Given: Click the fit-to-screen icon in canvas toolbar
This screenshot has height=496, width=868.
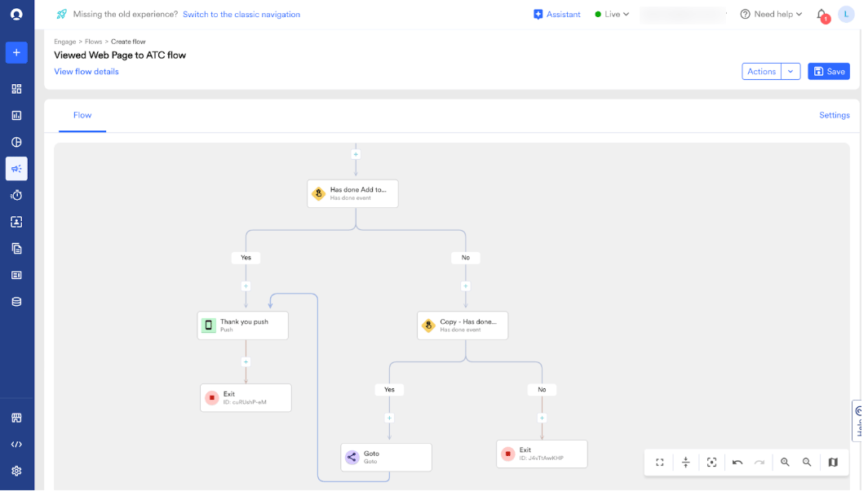Looking at the screenshot, I should coord(659,463).
